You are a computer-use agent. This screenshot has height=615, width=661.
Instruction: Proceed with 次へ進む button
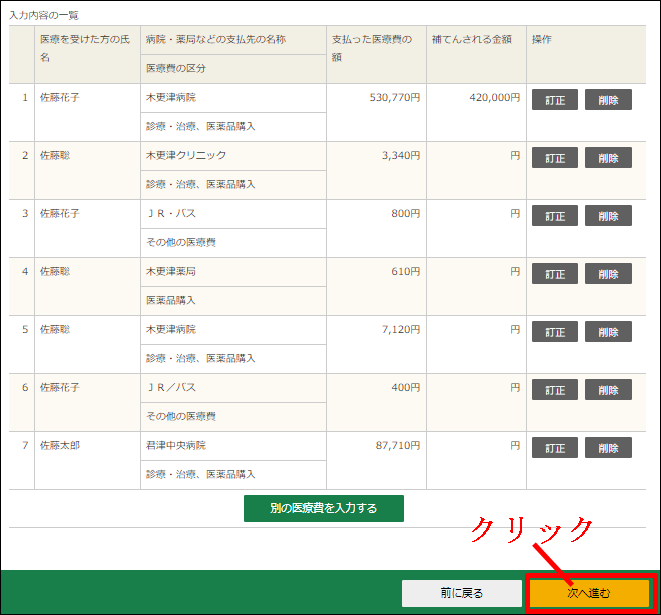(x=589, y=594)
